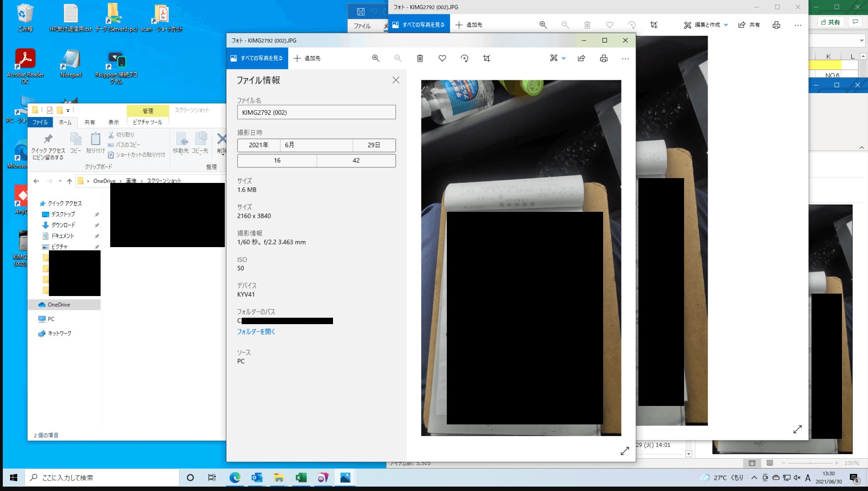
Task: Open the recent locations dropdown in Explorer
Action: (60, 181)
